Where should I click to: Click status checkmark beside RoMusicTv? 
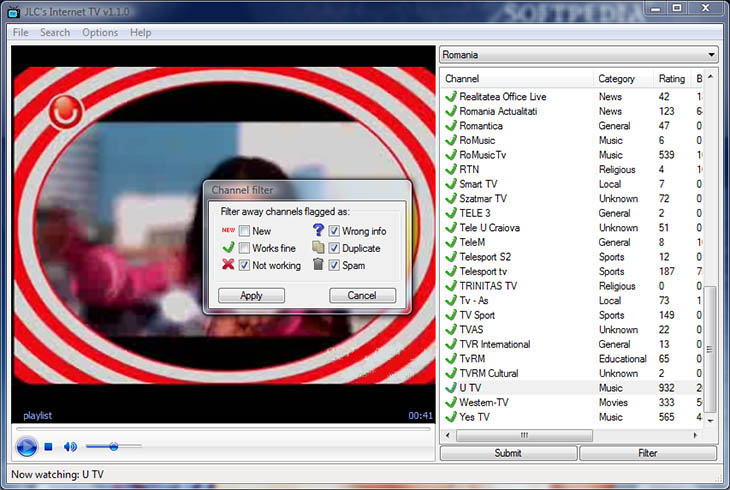click(451, 155)
